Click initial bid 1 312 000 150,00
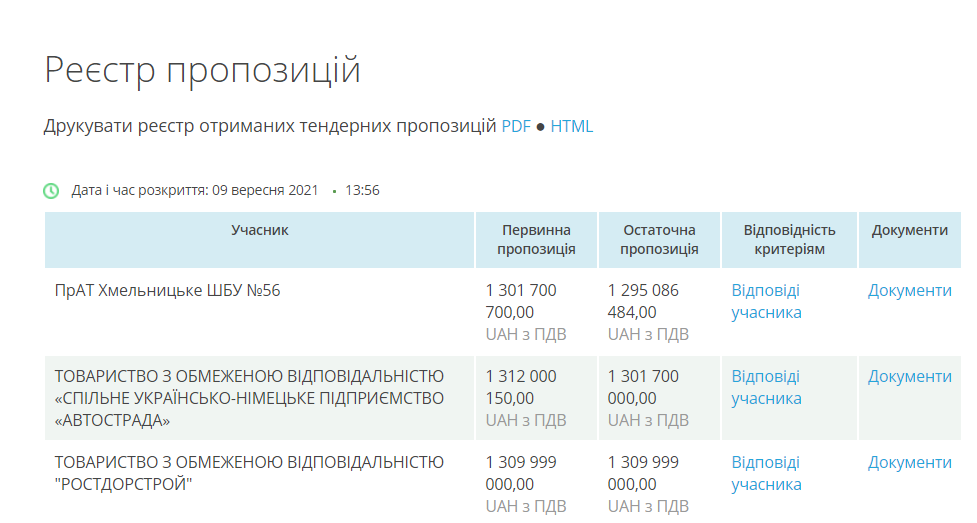The height and width of the screenshot is (523, 977). [521, 387]
